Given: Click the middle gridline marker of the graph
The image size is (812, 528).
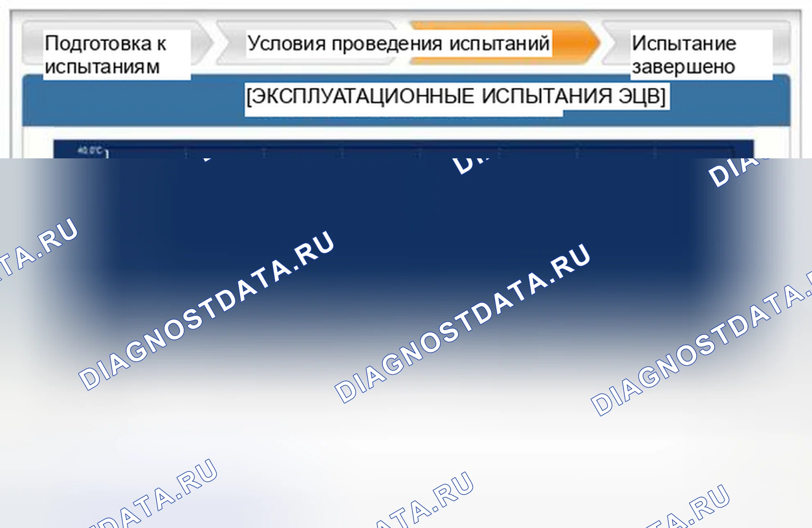Looking at the screenshot, I should (420, 153).
